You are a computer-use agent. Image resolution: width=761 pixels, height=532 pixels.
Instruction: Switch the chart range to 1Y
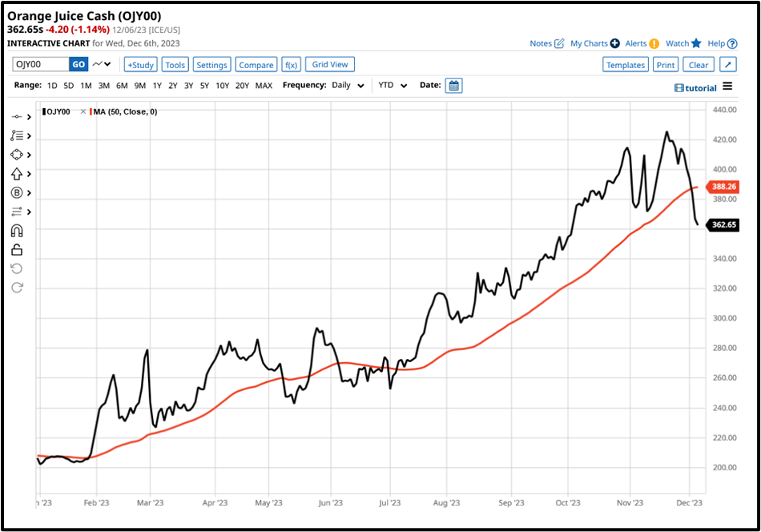(156, 85)
